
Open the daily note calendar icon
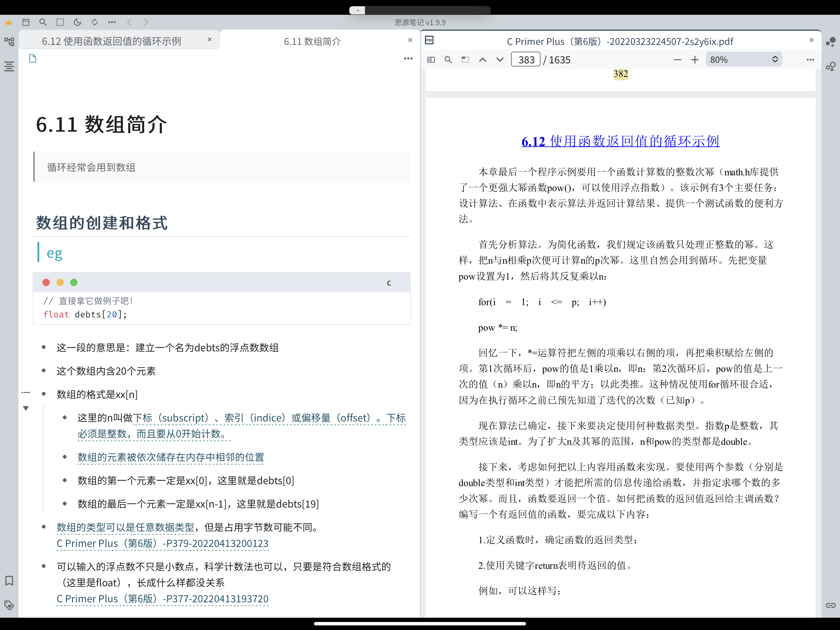pos(26,22)
